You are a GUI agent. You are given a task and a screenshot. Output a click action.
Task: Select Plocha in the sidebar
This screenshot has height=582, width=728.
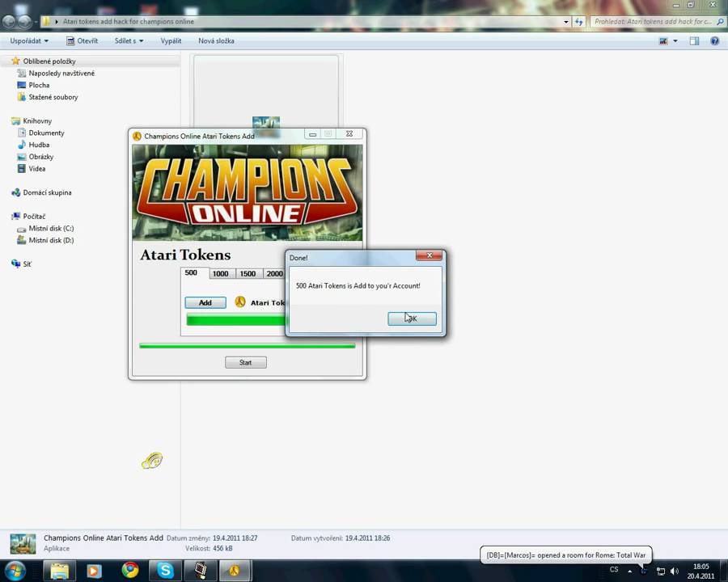[x=39, y=86]
